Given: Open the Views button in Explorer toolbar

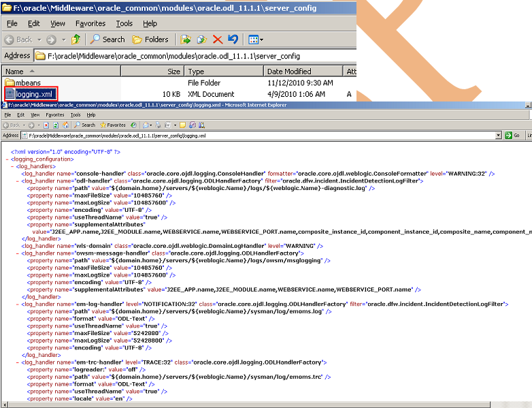Looking at the screenshot, I should 256,40.
